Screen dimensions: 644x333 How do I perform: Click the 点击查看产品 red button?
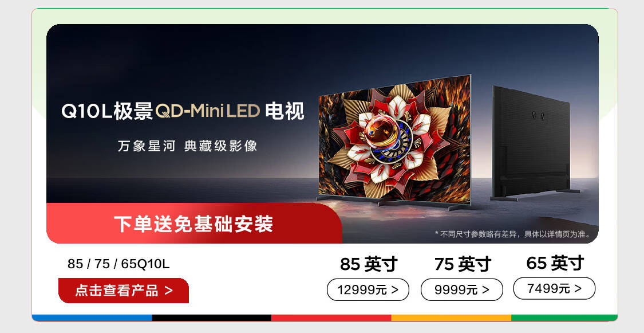point(124,291)
